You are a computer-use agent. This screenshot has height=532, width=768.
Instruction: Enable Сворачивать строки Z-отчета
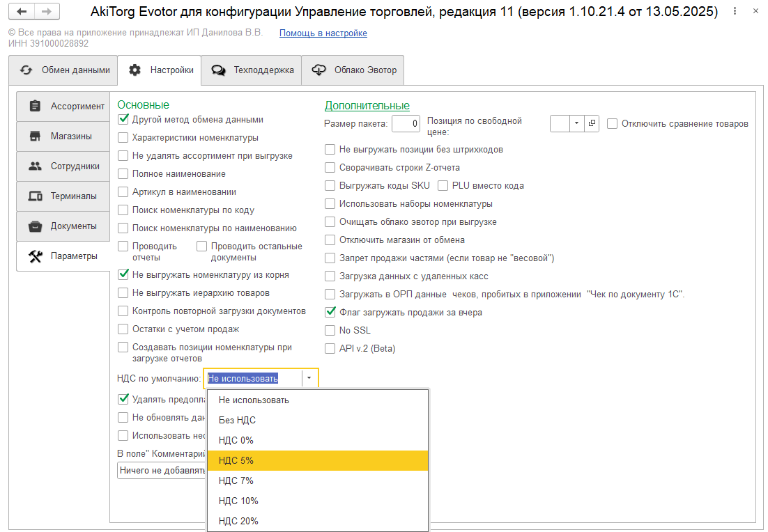point(330,167)
